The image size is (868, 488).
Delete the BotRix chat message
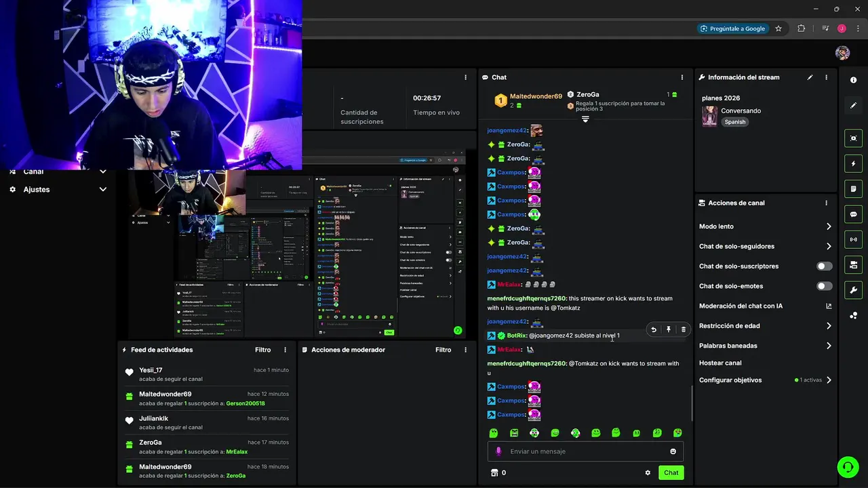tap(683, 329)
